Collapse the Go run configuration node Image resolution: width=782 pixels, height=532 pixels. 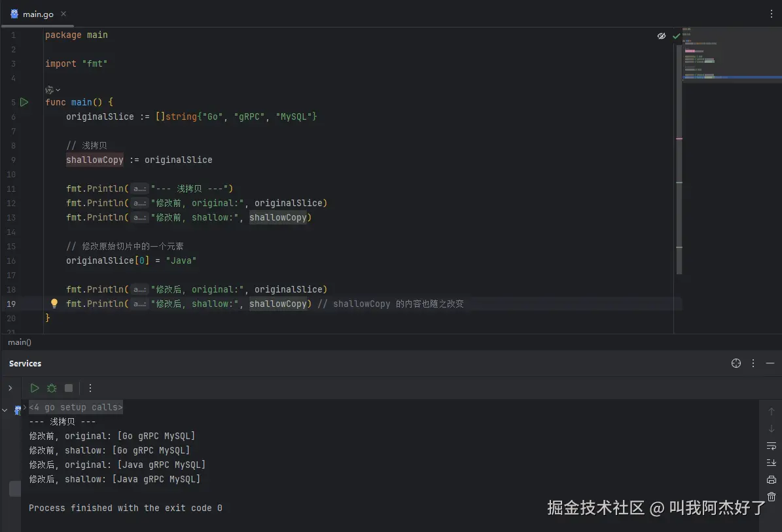[x=5, y=410]
